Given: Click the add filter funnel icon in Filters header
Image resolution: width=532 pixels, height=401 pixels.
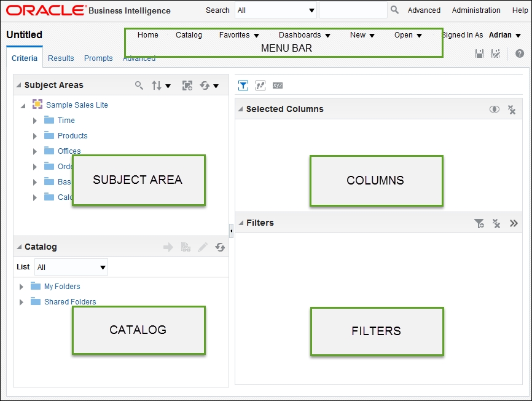Looking at the screenshot, I should (479, 223).
